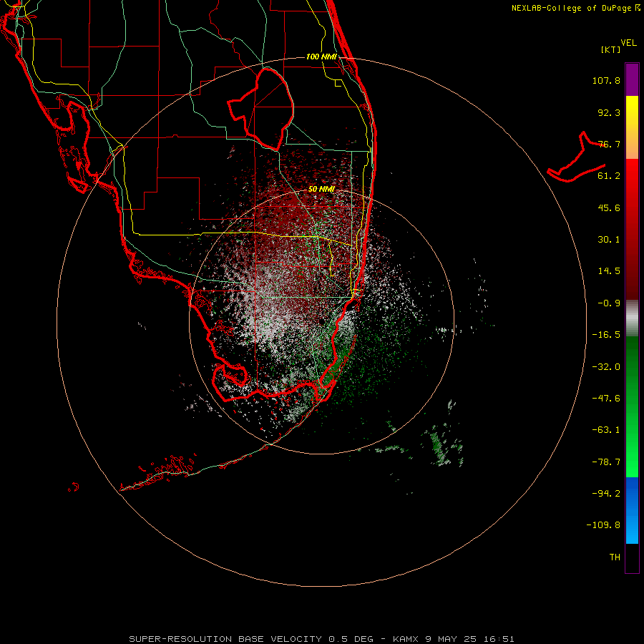644x644 pixels.
Task: Click the TH threshold label
Action: pos(615,557)
